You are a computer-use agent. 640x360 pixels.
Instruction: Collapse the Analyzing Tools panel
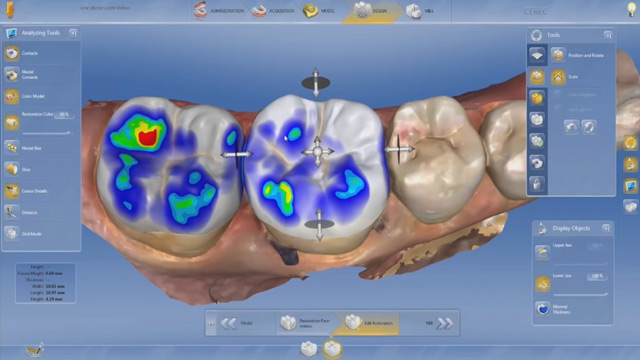(73, 33)
